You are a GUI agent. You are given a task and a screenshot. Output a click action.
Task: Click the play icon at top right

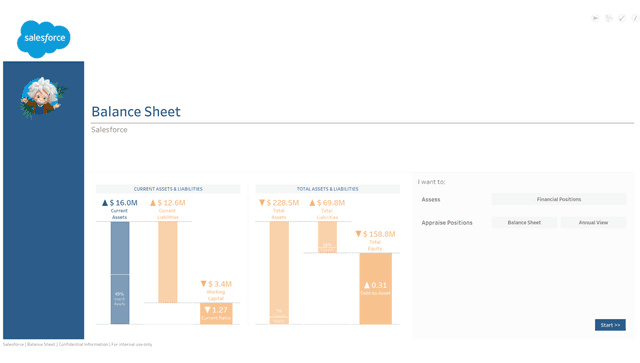pos(595,18)
